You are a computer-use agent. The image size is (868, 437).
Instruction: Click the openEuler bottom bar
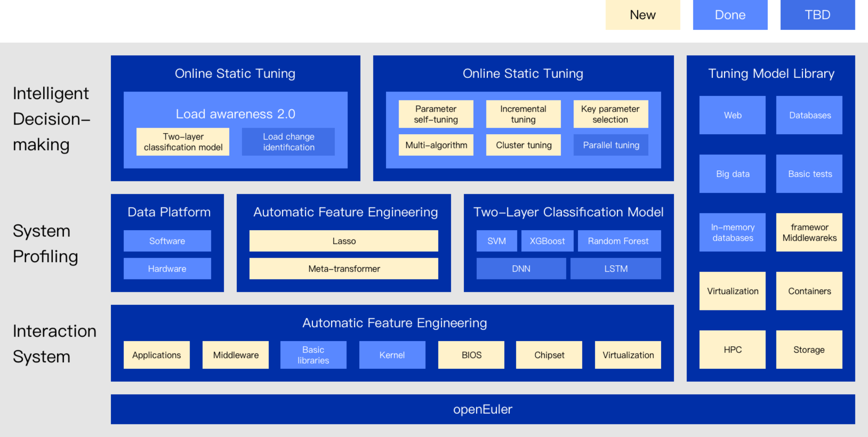pos(482,409)
